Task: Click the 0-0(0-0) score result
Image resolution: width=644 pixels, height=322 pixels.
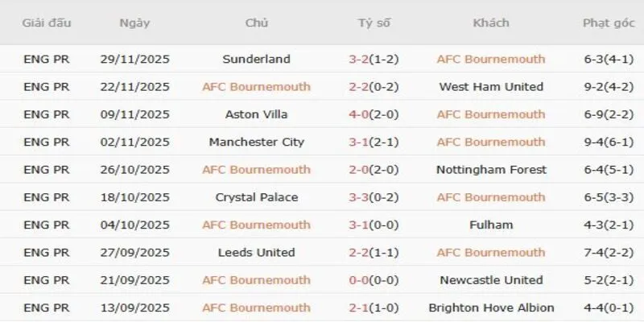Action: [374, 280]
